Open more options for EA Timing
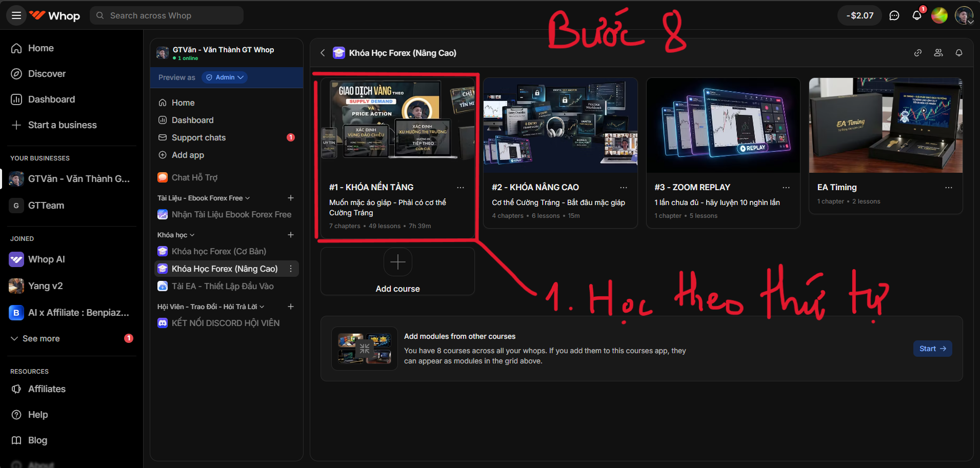This screenshot has width=980, height=468. pos(949,188)
